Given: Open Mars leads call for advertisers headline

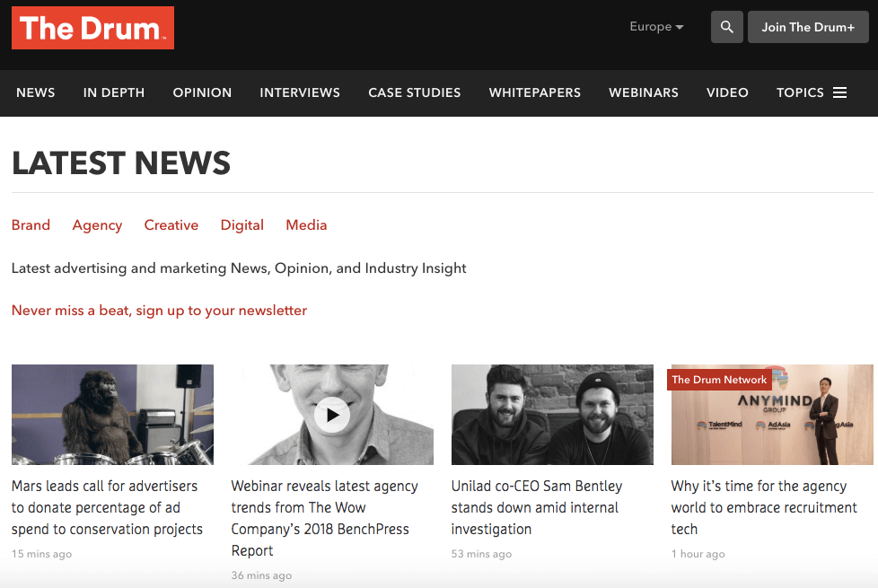Looking at the screenshot, I should [107, 507].
